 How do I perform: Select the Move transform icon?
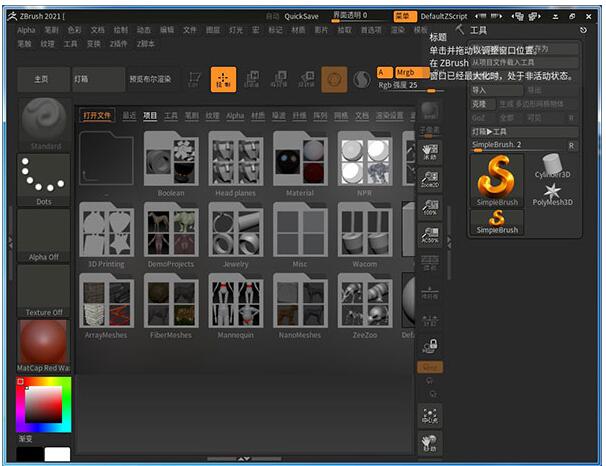252,79
